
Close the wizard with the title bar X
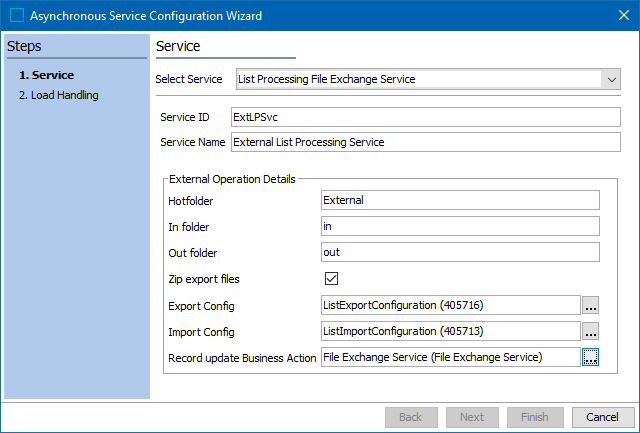pos(617,15)
